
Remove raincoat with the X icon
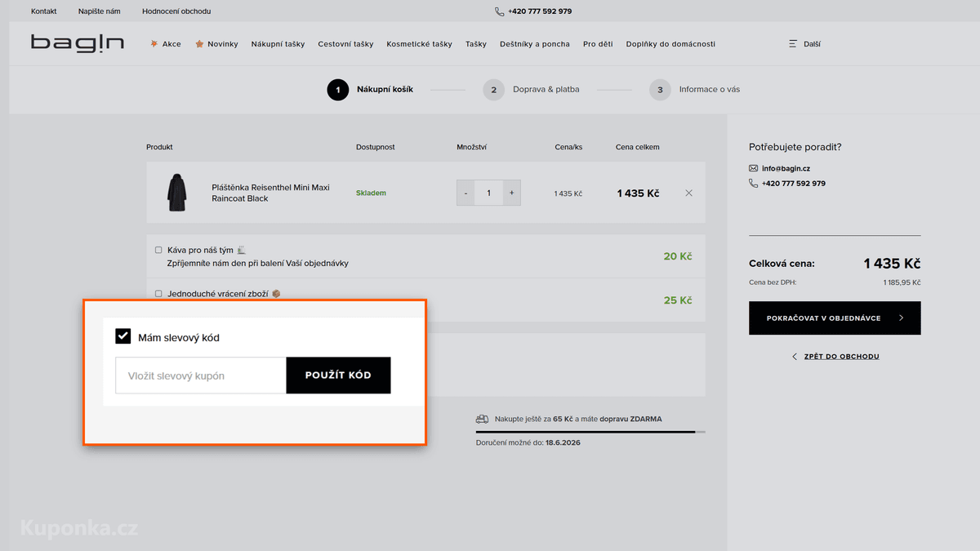(x=688, y=193)
